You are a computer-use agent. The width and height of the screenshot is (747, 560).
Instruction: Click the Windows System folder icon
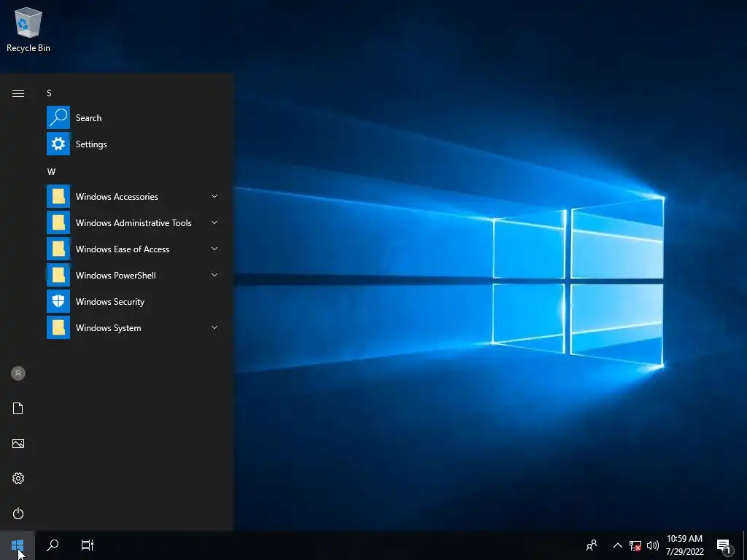click(58, 327)
